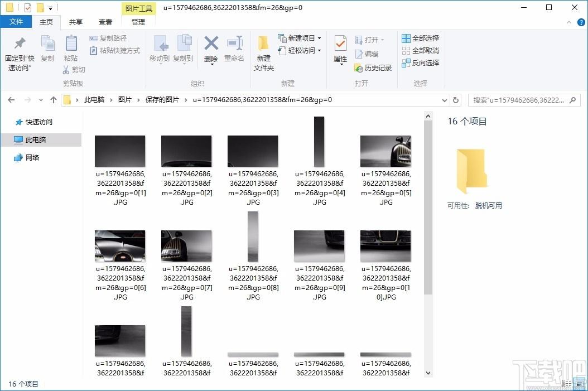
Task: Select thumbnail gp=0[3].JPG
Action: pos(253,151)
